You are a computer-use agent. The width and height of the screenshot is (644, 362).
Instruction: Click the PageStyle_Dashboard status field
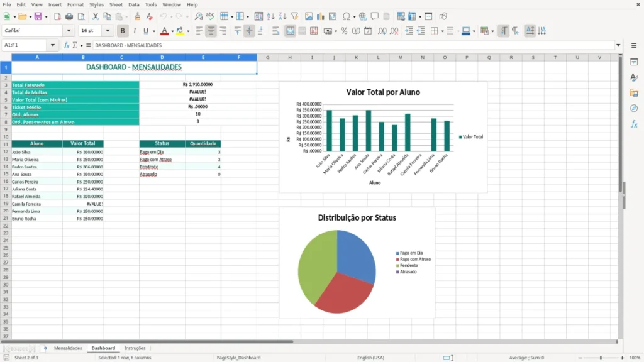coord(238,358)
